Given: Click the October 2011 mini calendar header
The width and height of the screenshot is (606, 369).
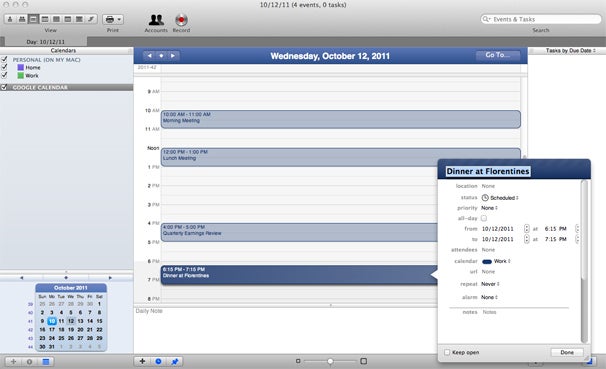Looking at the screenshot, I should [71, 288].
